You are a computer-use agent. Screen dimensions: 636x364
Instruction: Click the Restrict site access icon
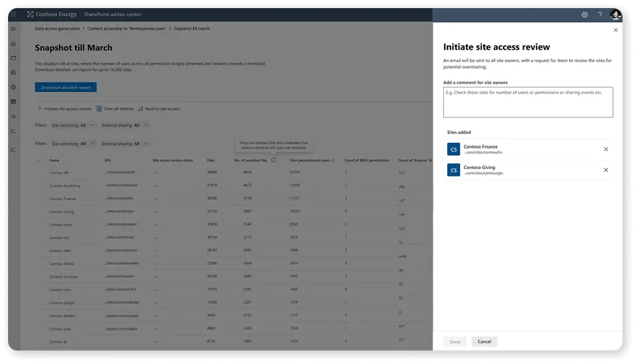tap(140, 109)
